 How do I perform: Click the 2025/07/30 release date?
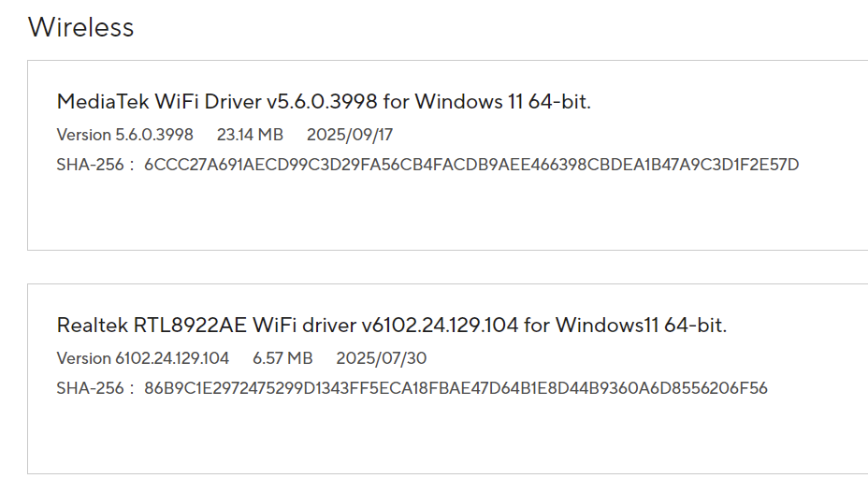tap(382, 358)
